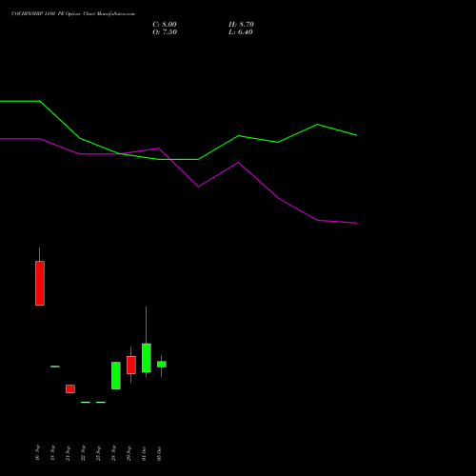Image resolution: width=476 pixels, height=476 pixels.
Task: Click the small red candle above 21 Sep
Action: pos(70,388)
